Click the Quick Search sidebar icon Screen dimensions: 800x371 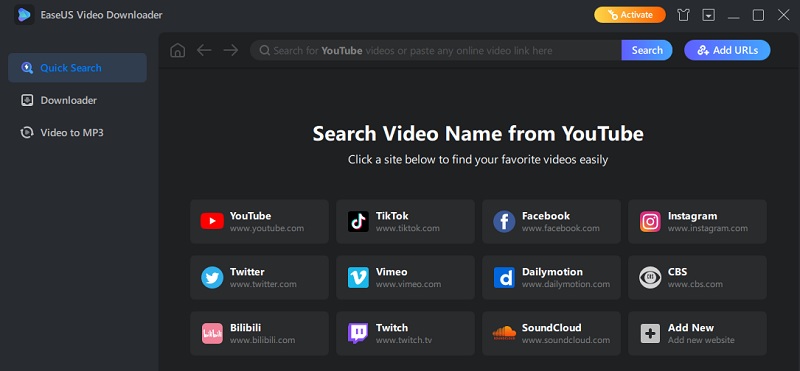27,68
